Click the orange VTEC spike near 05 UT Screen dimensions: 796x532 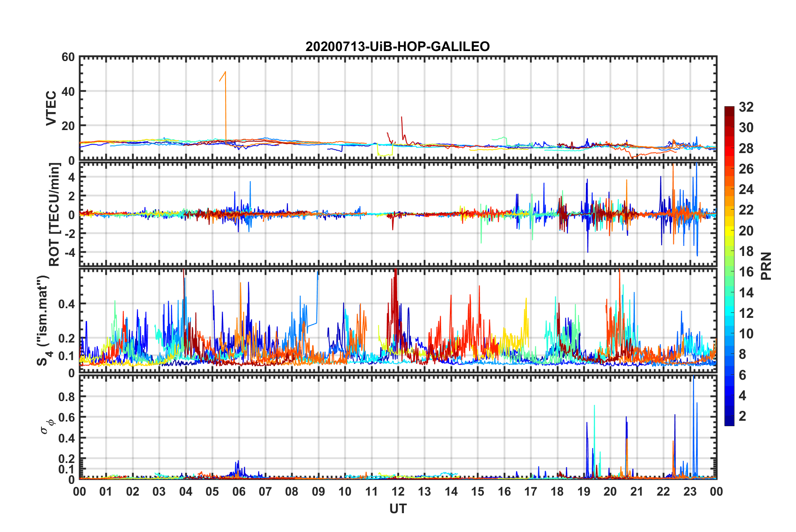point(226,105)
